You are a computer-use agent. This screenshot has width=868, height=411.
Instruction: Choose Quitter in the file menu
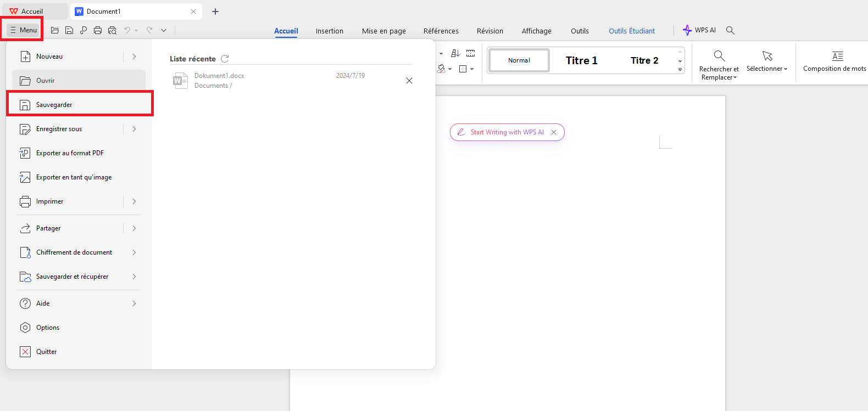pos(79,352)
